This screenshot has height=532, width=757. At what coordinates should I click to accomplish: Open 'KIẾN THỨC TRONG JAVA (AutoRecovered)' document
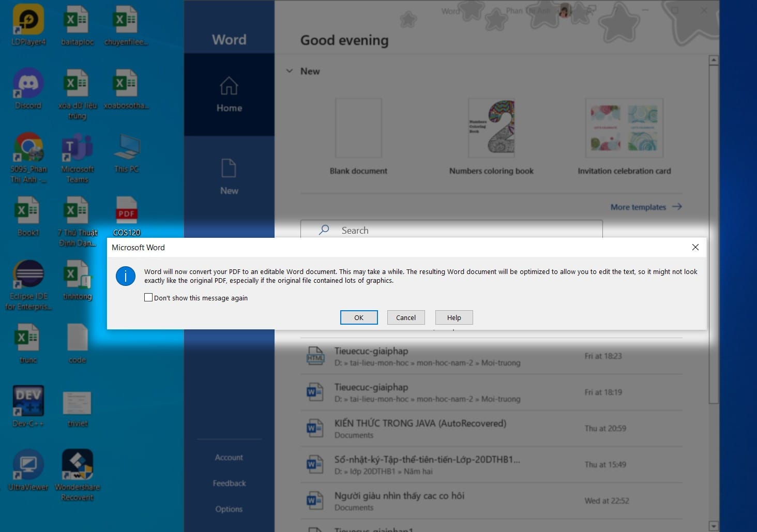(491, 429)
